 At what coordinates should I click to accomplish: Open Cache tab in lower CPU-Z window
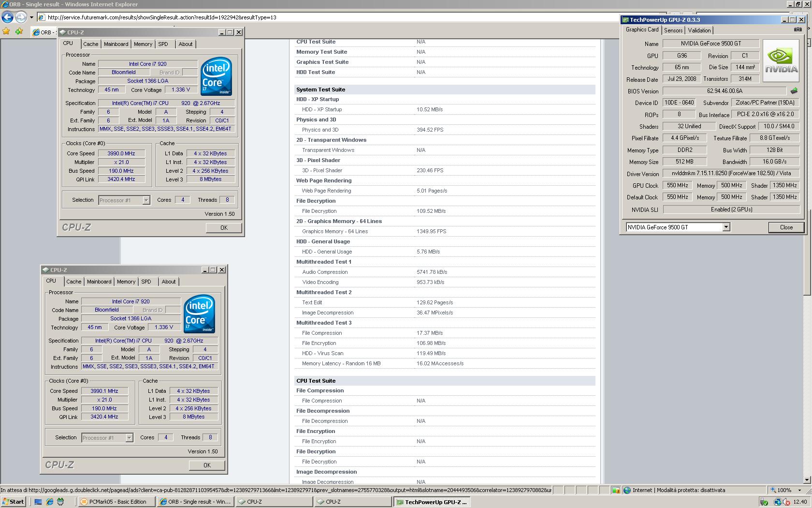click(73, 282)
